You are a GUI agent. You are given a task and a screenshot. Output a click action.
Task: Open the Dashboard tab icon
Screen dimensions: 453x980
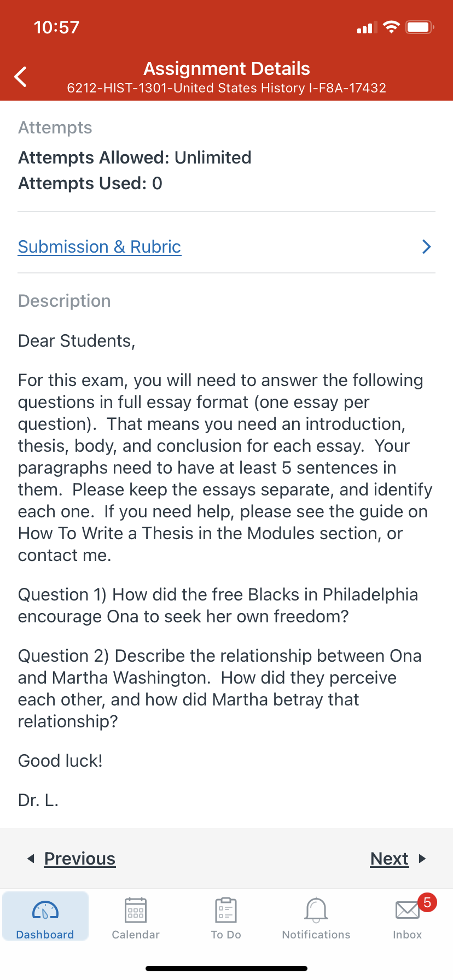pyautogui.click(x=45, y=911)
